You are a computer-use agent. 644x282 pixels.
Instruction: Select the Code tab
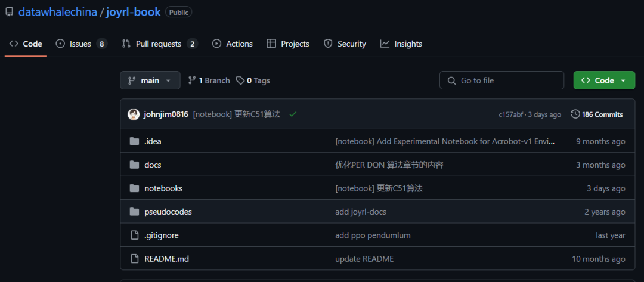tap(26, 44)
